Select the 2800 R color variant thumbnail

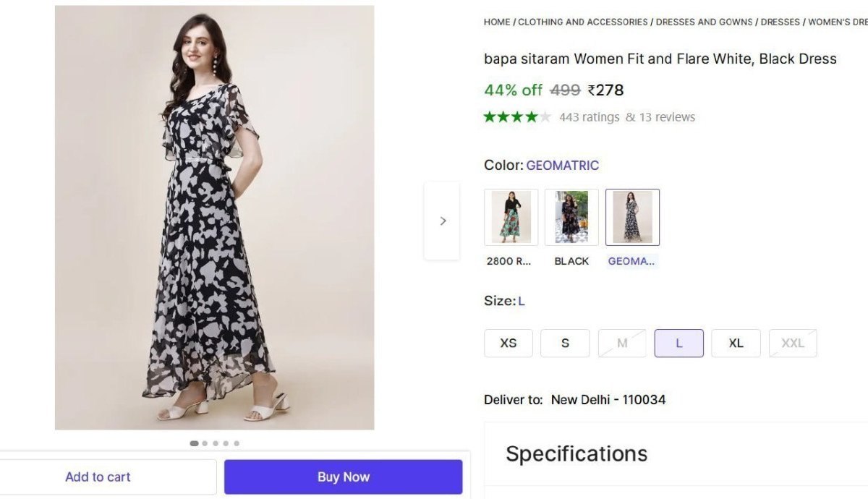pyautogui.click(x=511, y=217)
